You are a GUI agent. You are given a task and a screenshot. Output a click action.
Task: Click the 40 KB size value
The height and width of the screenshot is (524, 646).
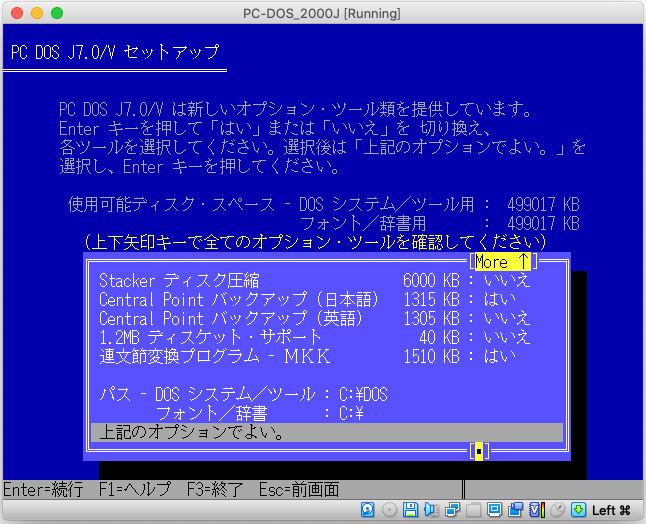point(439,337)
